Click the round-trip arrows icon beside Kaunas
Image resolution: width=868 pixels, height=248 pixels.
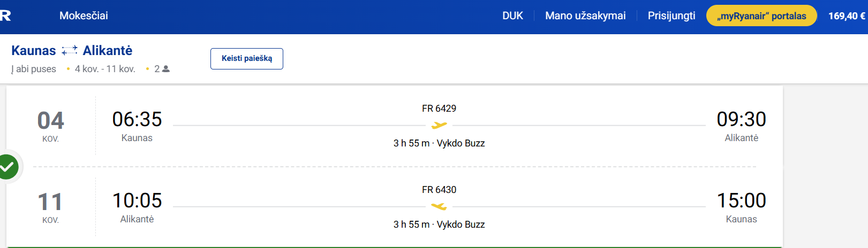point(70,51)
